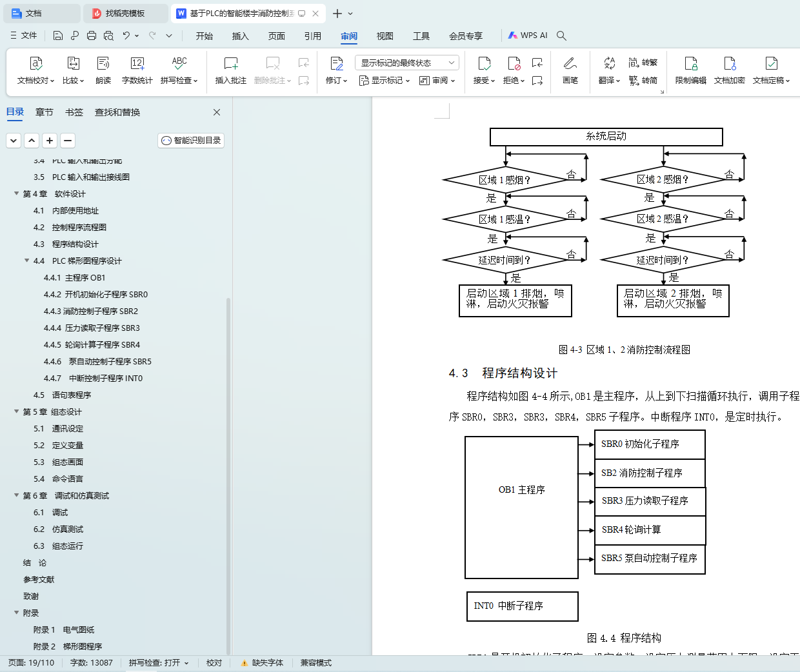800x672 pixels.
Task: Open 文档加密 document encryption
Action: coord(730,71)
